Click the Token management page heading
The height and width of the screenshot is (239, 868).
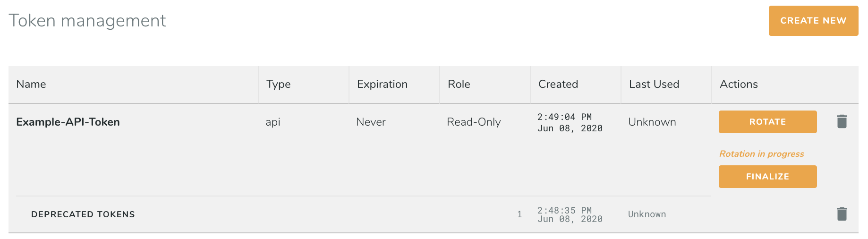[x=87, y=21]
